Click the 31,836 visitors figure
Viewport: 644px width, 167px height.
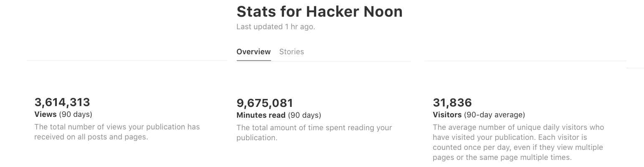[x=452, y=103]
